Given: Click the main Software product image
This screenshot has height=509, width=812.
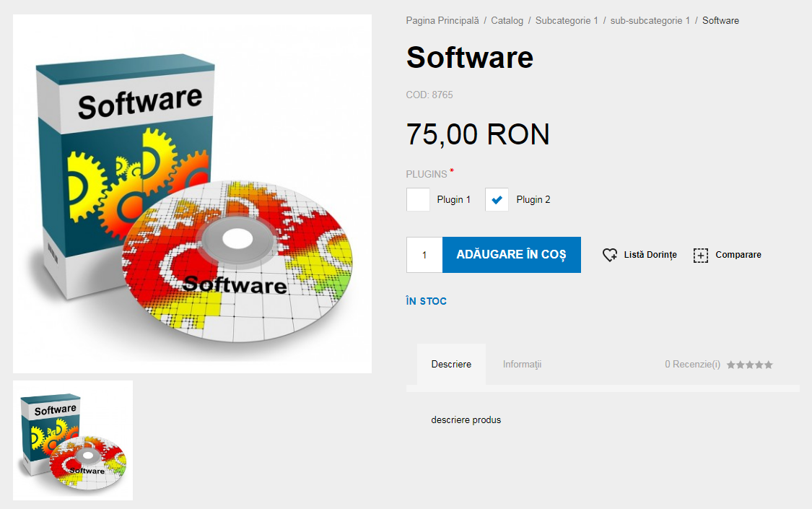Looking at the screenshot, I should (x=192, y=193).
